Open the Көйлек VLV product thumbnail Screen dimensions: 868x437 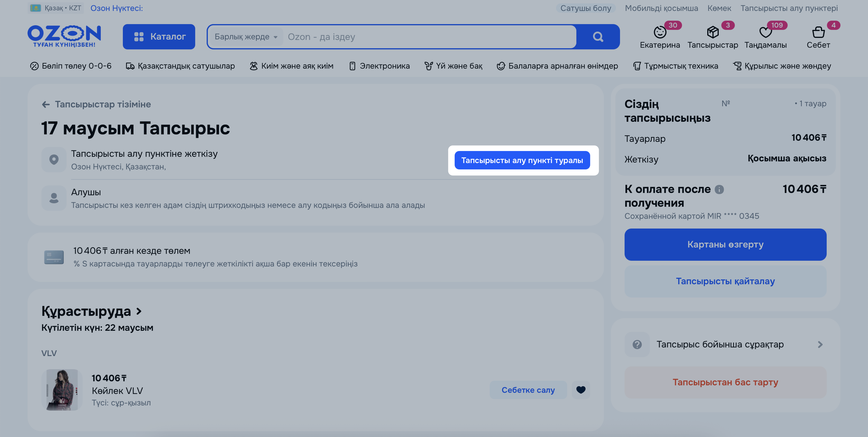pyautogui.click(x=62, y=390)
